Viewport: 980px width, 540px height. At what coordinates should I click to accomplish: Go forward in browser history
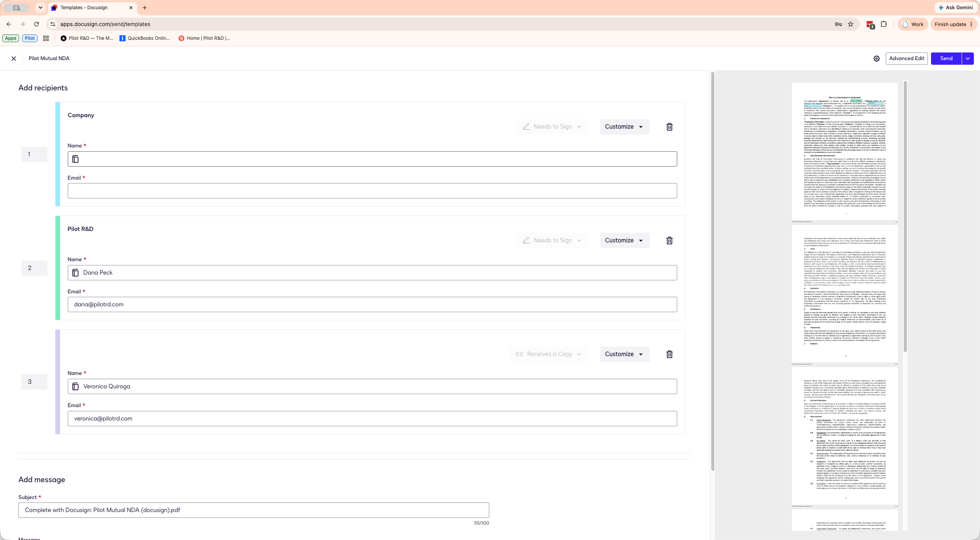[x=23, y=24]
